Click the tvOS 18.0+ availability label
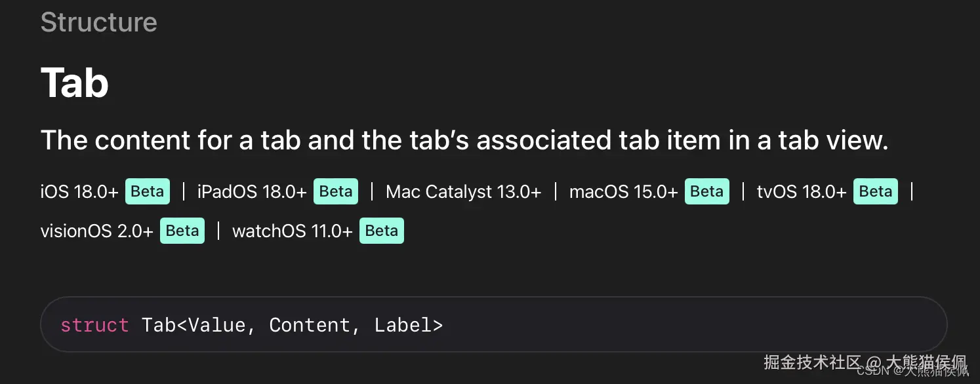The height and width of the screenshot is (384, 980). click(802, 192)
